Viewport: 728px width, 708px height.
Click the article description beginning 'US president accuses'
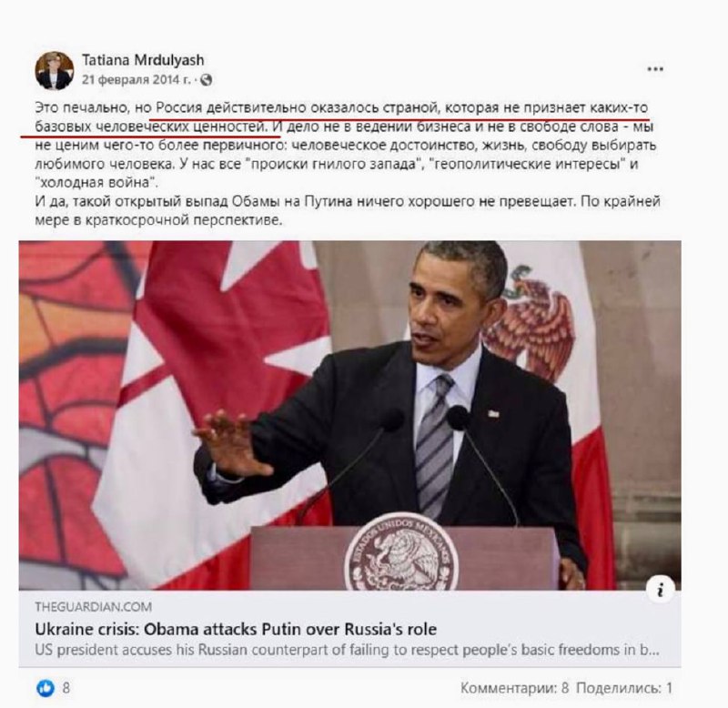[348, 650]
